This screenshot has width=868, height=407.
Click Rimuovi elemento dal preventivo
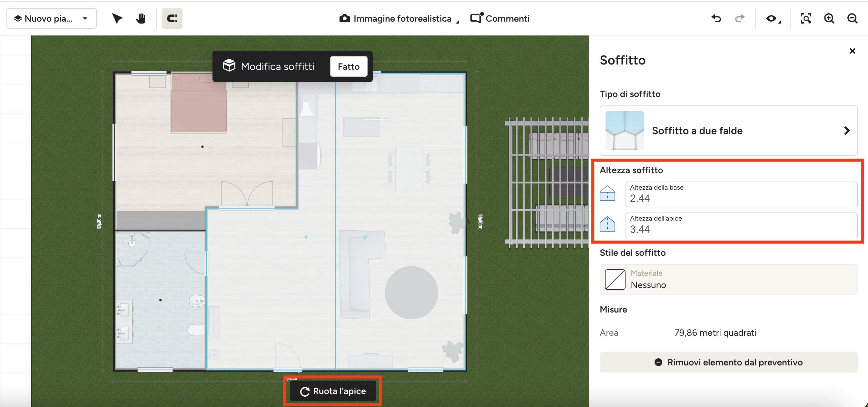pyautogui.click(x=728, y=362)
